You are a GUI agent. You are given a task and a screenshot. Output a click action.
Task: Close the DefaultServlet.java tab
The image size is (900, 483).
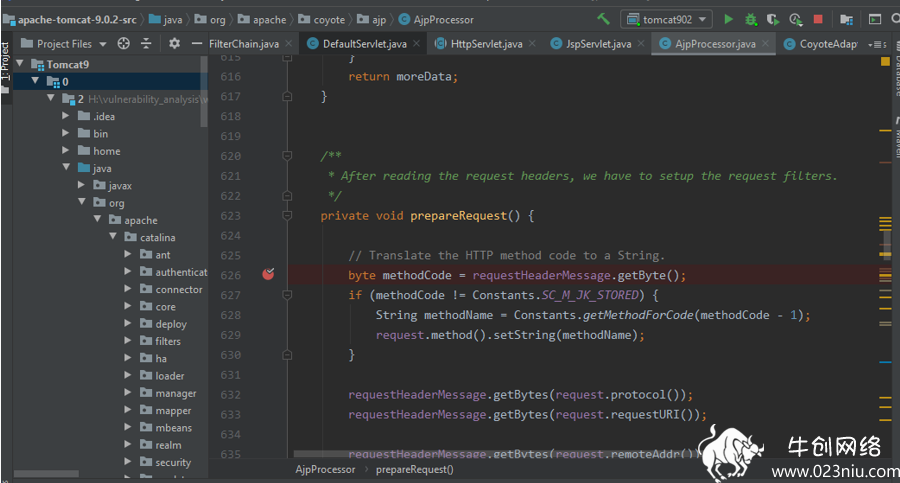point(416,44)
